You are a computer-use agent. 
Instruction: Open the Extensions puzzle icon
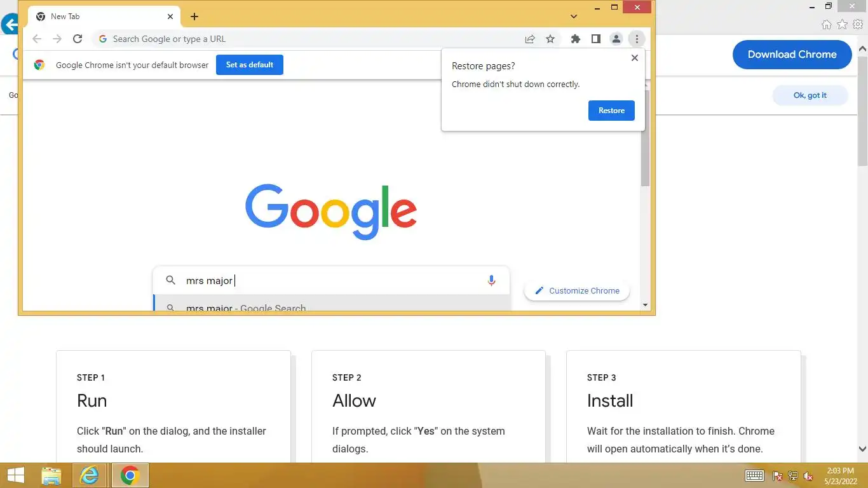[x=576, y=39]
